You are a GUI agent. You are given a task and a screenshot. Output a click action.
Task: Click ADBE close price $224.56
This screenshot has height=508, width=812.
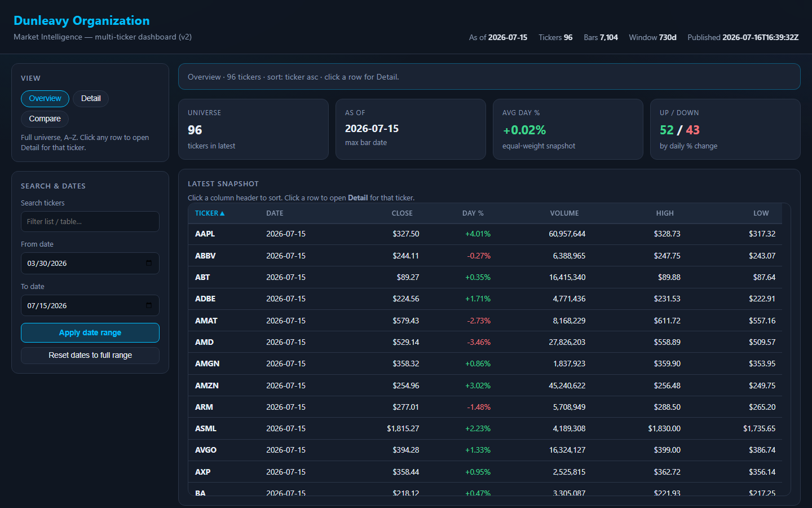(x=406, y=299)
